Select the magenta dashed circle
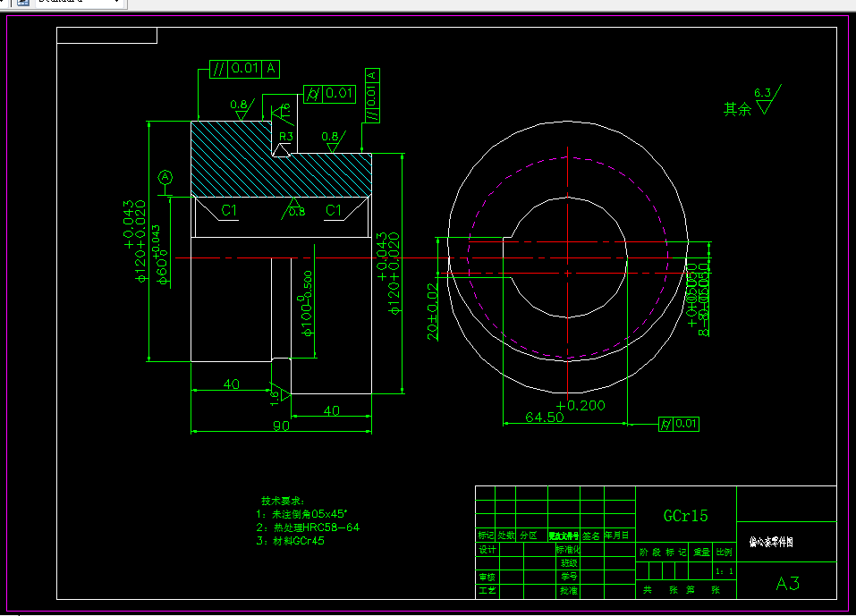 (x=568, y=258)
